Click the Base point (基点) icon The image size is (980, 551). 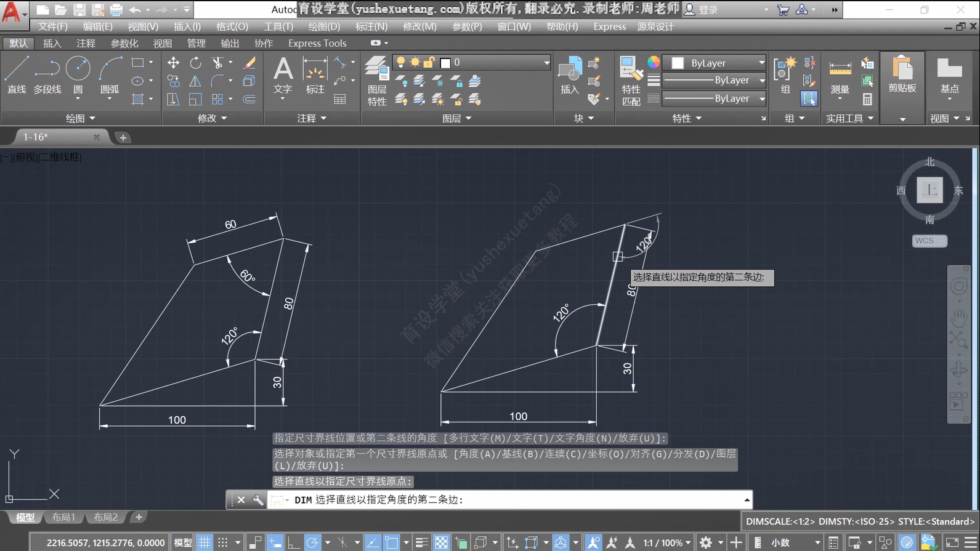[949, 77]
